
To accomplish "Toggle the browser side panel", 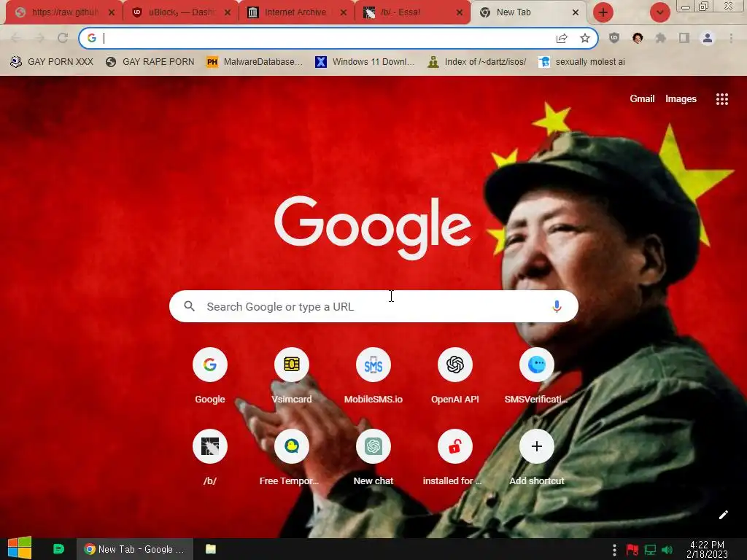I will [684, 38].
